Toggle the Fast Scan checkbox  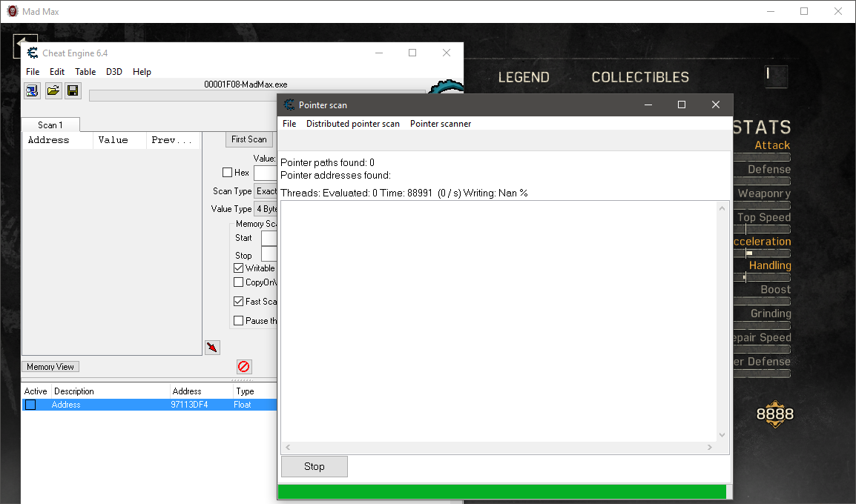(x=239, y=302)
